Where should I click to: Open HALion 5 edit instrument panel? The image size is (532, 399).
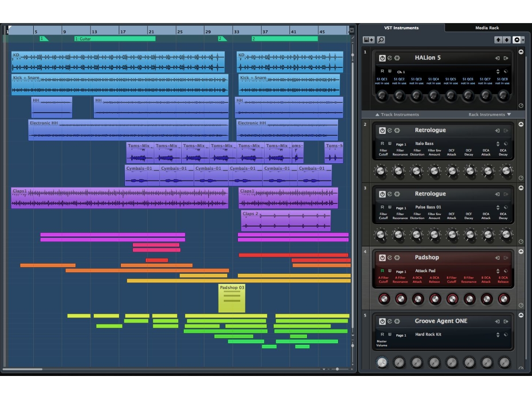click(390, 58)
